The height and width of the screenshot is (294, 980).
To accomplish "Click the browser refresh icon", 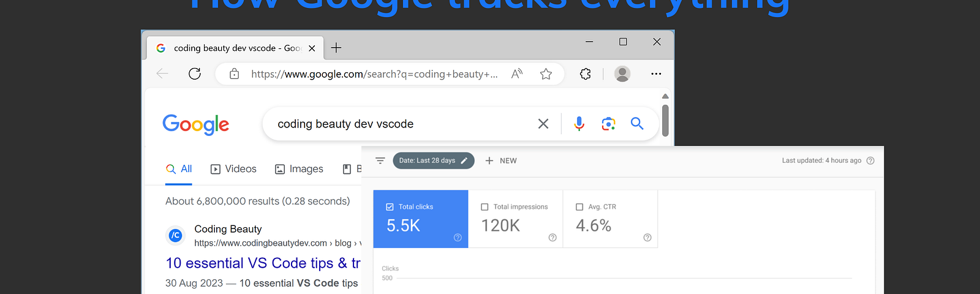I will (x=195, y=74).
